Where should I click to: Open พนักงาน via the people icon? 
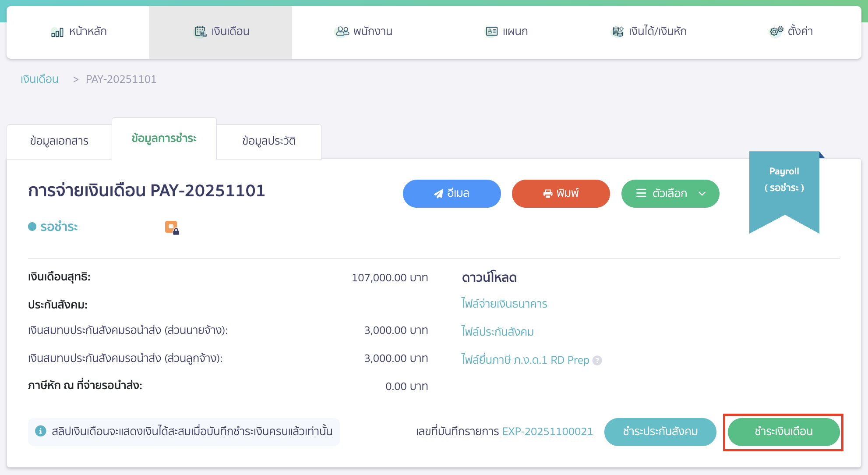tap(341, 31)
